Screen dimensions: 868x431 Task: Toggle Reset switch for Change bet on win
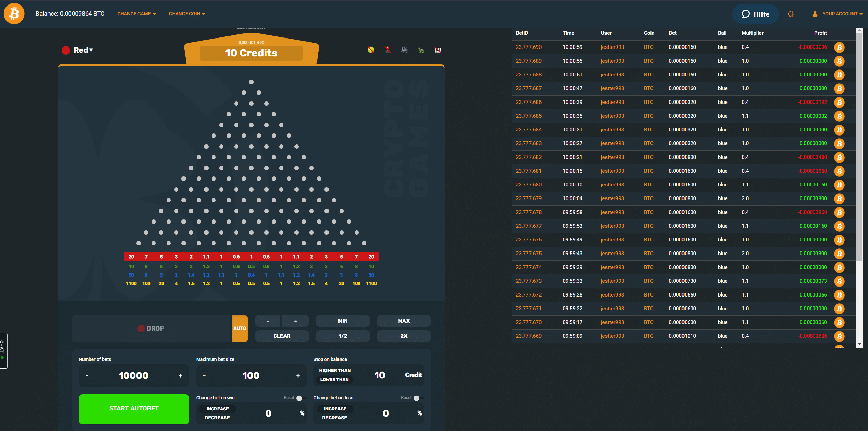(x=301, y=398)
